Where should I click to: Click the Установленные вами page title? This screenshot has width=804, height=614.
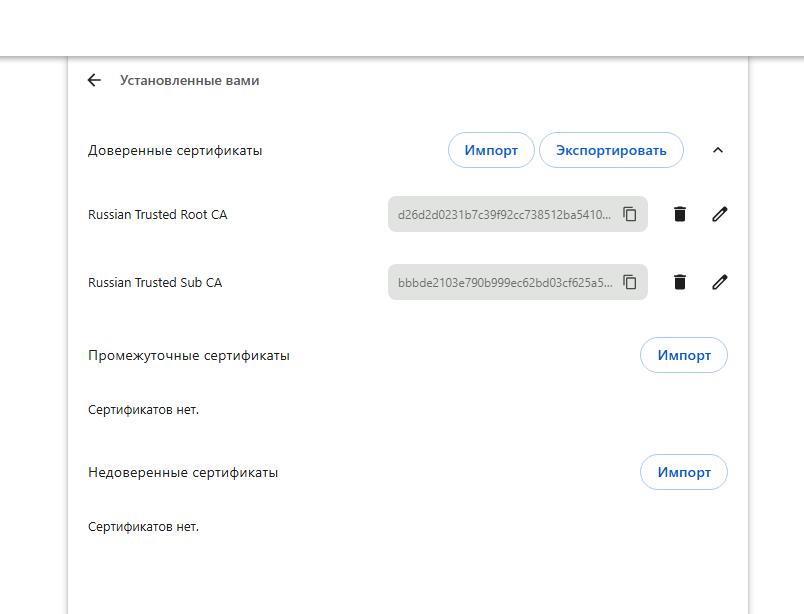click(x=190, y=81)
